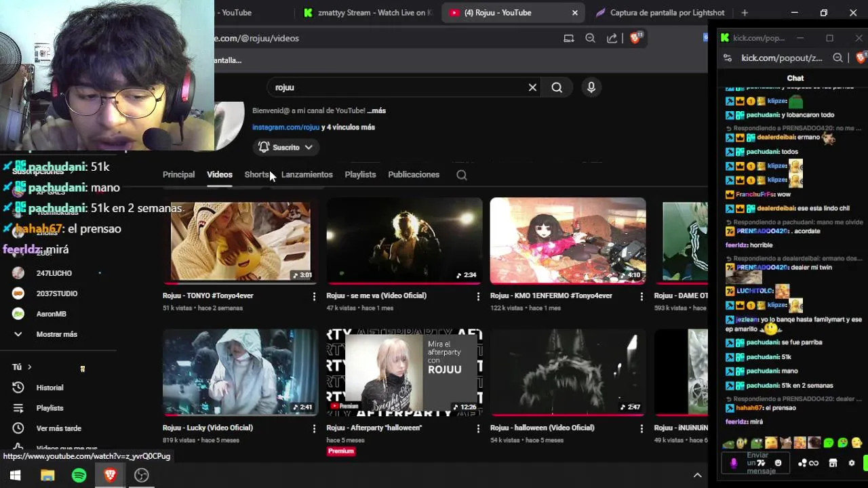The height and width of the screenshot is (488, 868).
Task: Search within the channel using the magnifier icon
Action: pos(462,175)
